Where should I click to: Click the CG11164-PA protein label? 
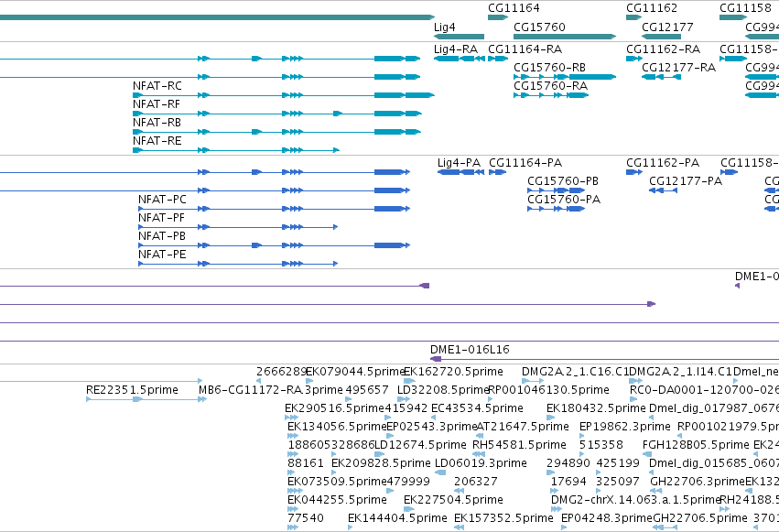pyautogui.click(x=525, y=163)
